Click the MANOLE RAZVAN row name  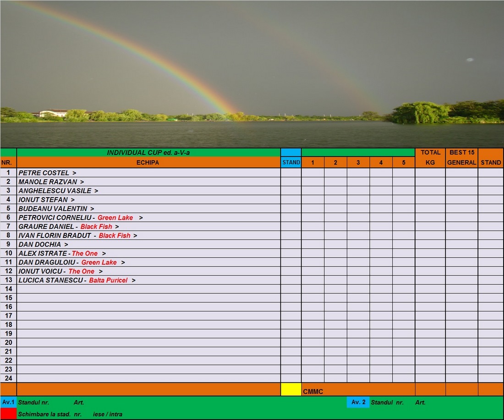tap(48, 182)
